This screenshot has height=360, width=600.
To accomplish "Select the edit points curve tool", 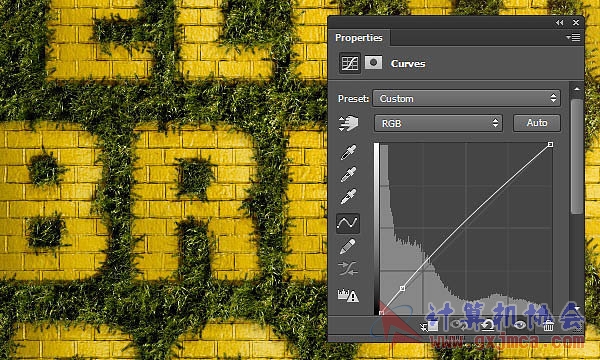I will point(348,223).
